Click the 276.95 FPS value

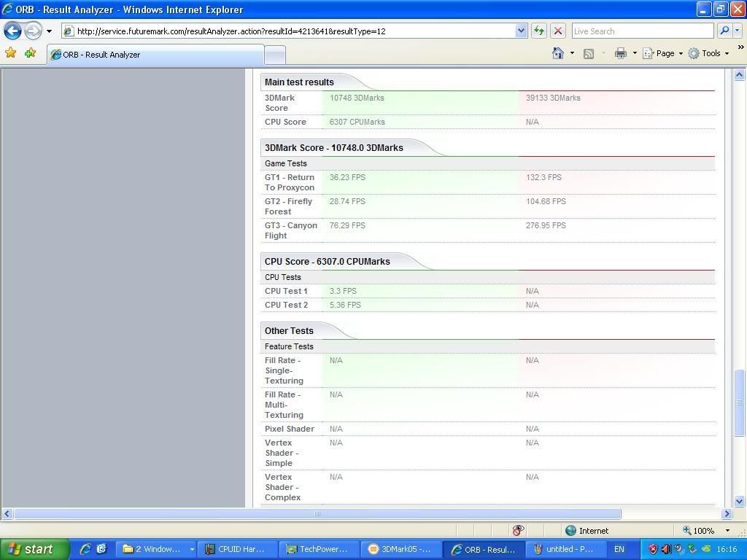point(546,225)
